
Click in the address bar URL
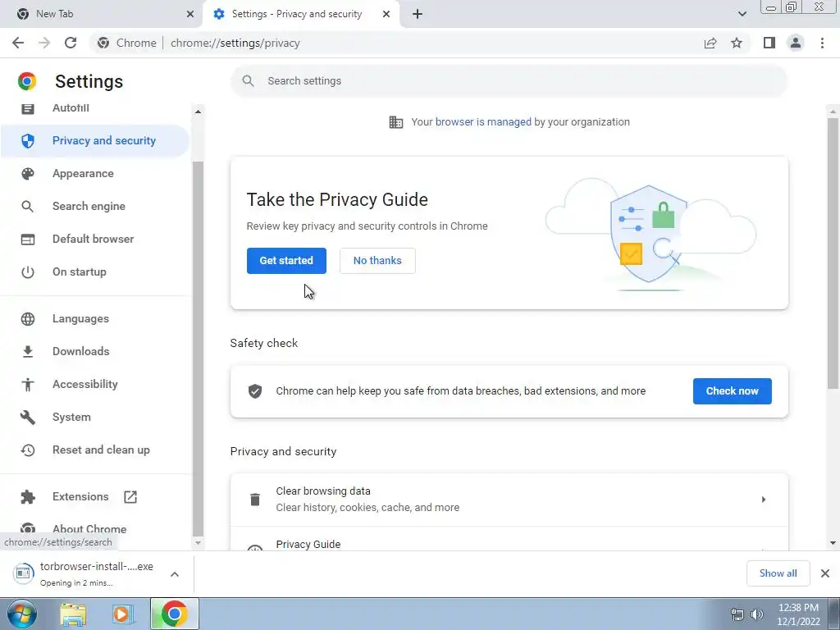[235, 43]
